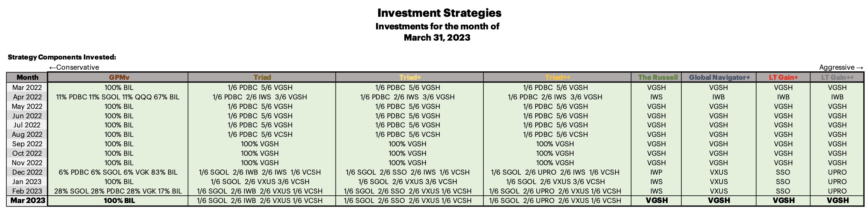Click the Mar 2023 row label
The height and width of the screenshot is (210, 868).
(x=27, y=201)
